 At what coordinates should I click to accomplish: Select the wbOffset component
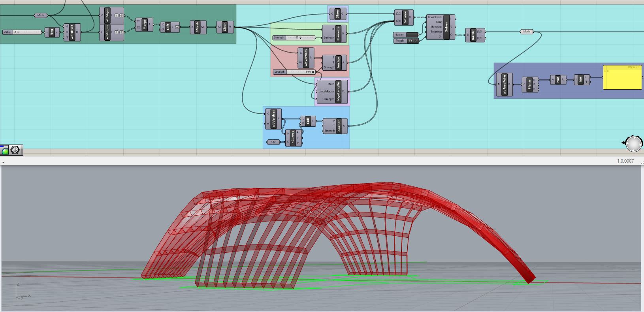(73, 32)
